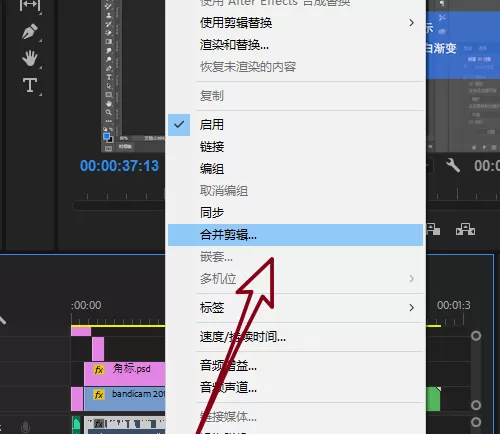Choose 编组 in context menu

pos(295,169)
